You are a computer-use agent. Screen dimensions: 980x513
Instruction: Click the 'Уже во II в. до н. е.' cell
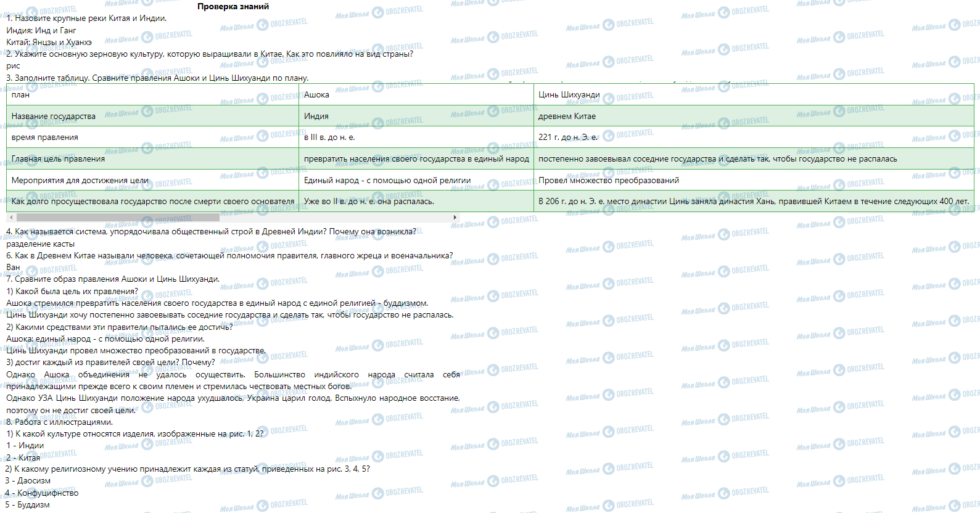point(369,202)
